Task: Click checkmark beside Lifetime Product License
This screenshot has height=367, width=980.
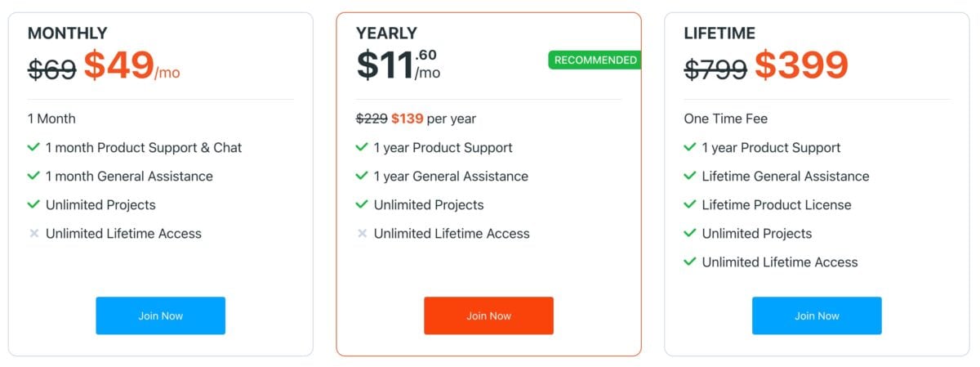Action: [690, 205]
